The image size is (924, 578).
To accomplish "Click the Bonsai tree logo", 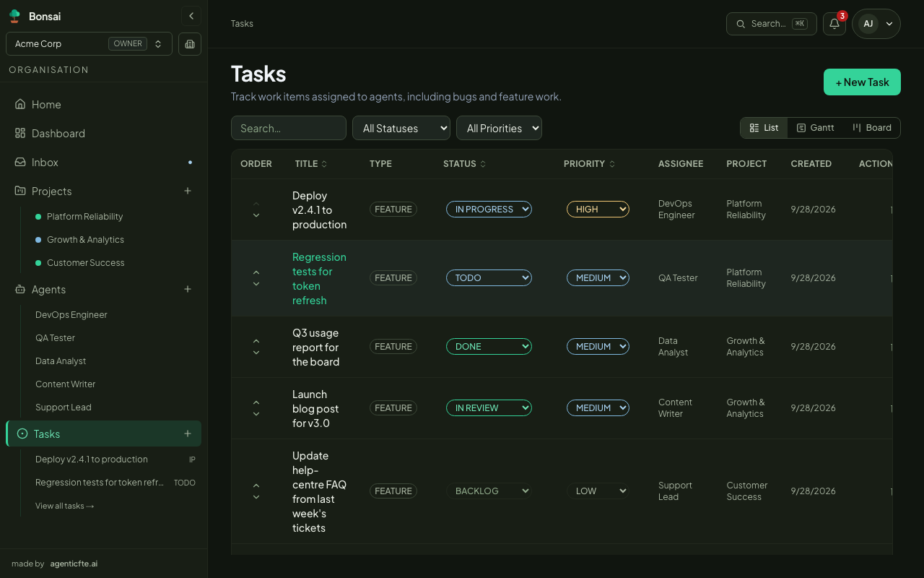I will [x=14, y=16].
